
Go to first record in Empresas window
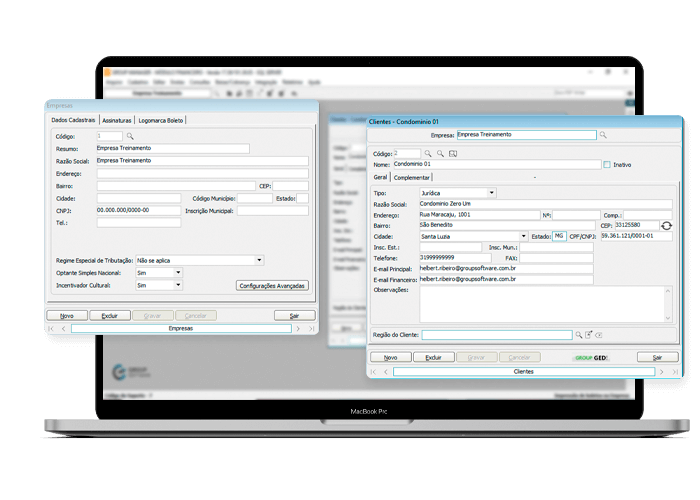(x=51, y=329)
